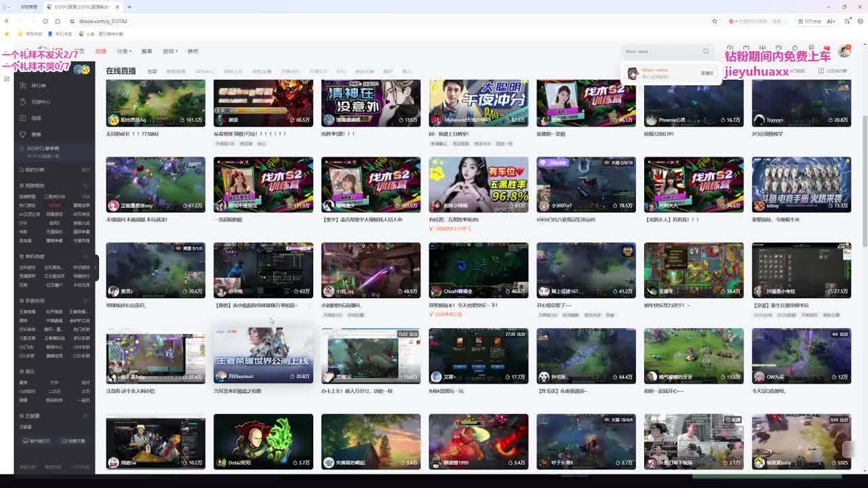Expand the 游戏 dropdown in the top nav
The image size is (868, 488).
coord(170,52)
